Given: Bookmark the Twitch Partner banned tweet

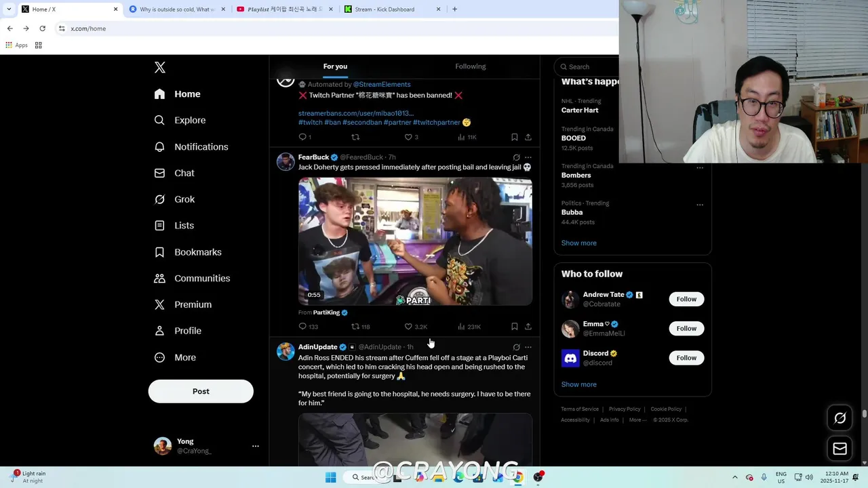Looking at the screenshot, I should click(x=515, y=137).
